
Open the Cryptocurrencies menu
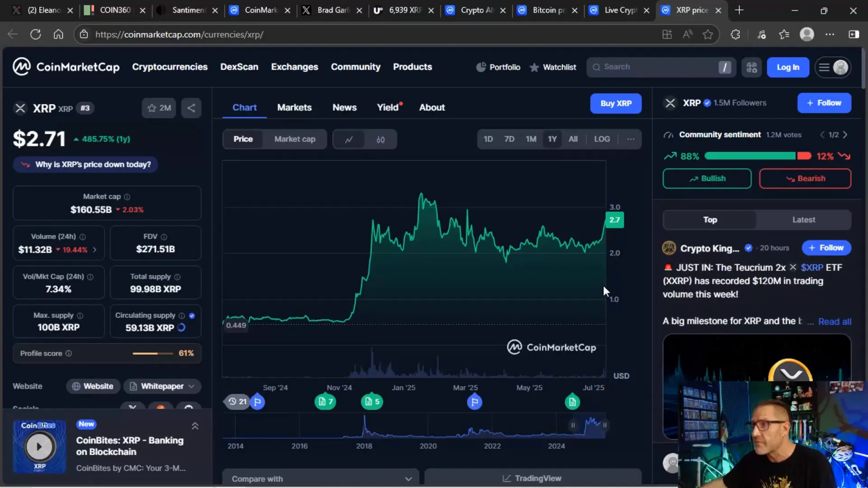[170, 67]
